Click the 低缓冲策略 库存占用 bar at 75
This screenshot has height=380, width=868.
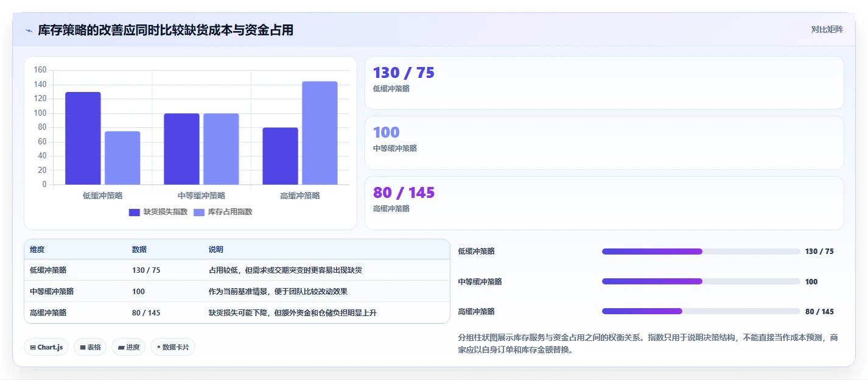pos(122,158)
